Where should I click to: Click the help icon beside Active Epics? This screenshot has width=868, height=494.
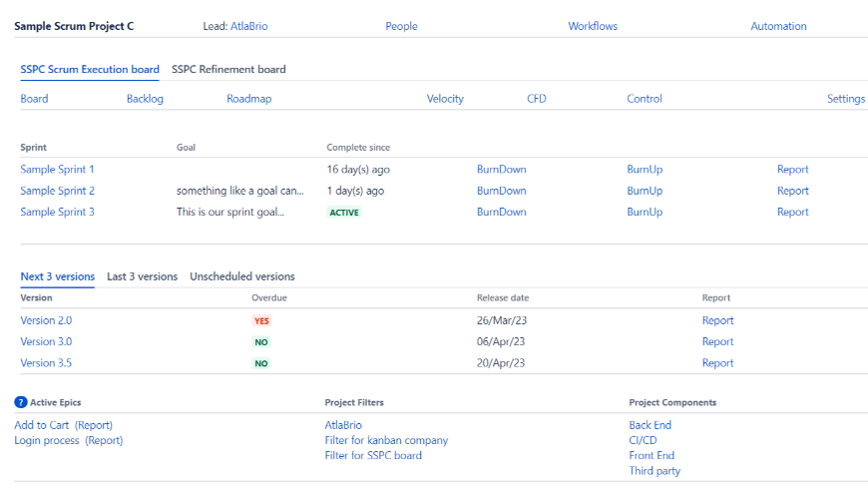tap(20, 402)
